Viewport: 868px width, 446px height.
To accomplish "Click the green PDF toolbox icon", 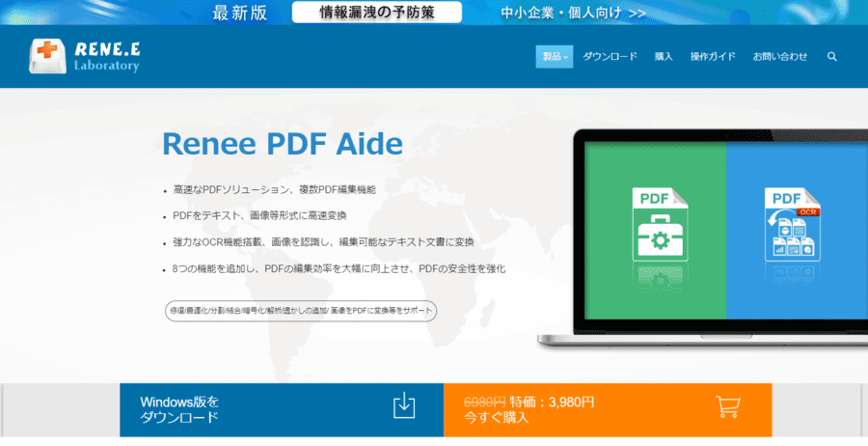I will click(660, 224).
